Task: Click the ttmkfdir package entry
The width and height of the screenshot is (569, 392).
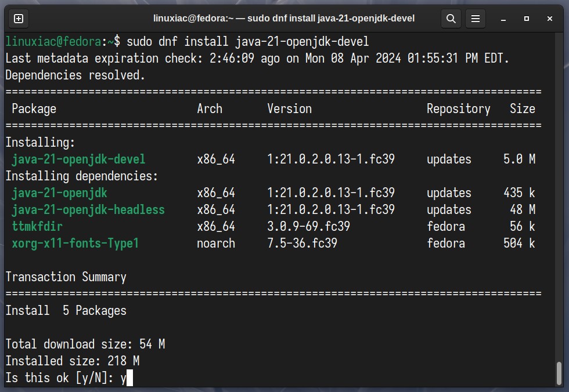Action: (x=37, y=226)
